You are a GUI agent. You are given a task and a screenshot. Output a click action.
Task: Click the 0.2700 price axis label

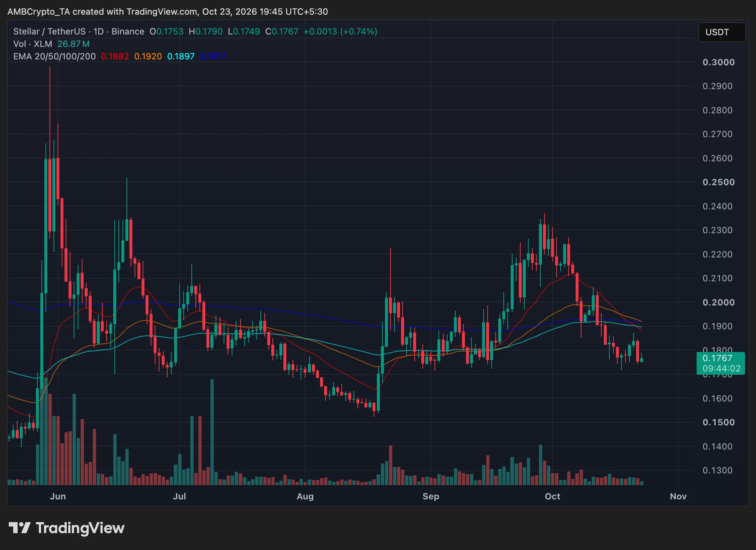coord(718,134)
